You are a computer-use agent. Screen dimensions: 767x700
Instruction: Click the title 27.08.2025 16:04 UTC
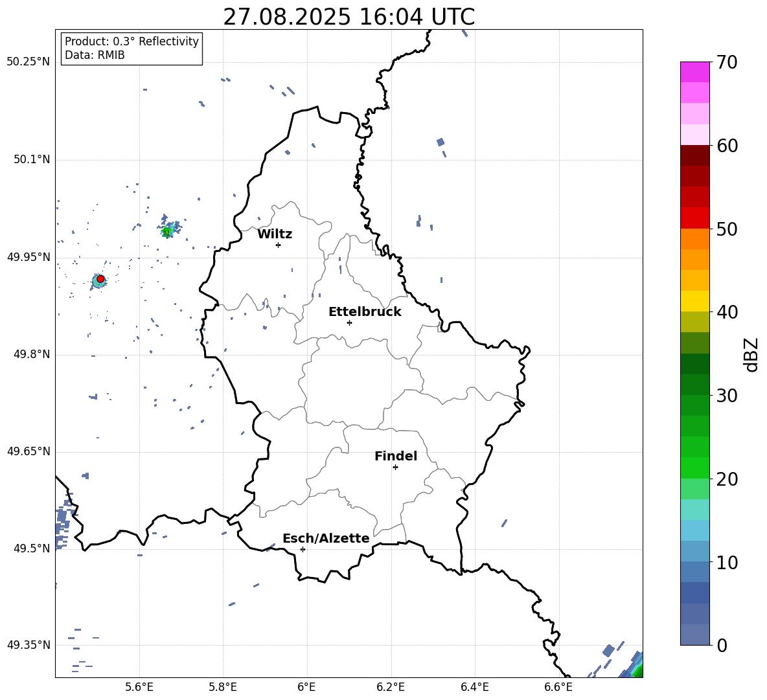349,17
